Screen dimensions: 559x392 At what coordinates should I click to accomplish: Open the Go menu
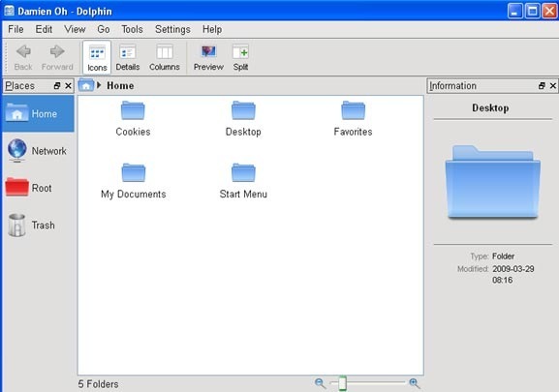pyautogui.click(x=104, y=29)
